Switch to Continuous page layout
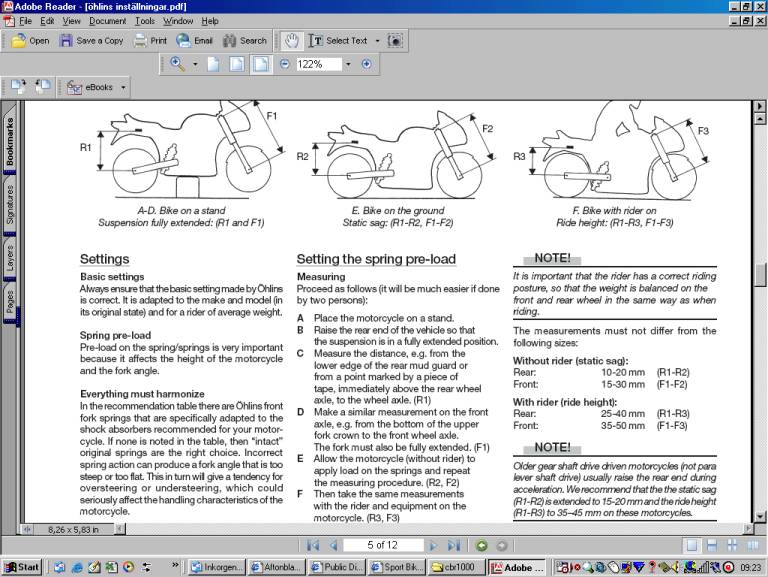Viewport: 768px width, 577px height. tap(712, 545)
